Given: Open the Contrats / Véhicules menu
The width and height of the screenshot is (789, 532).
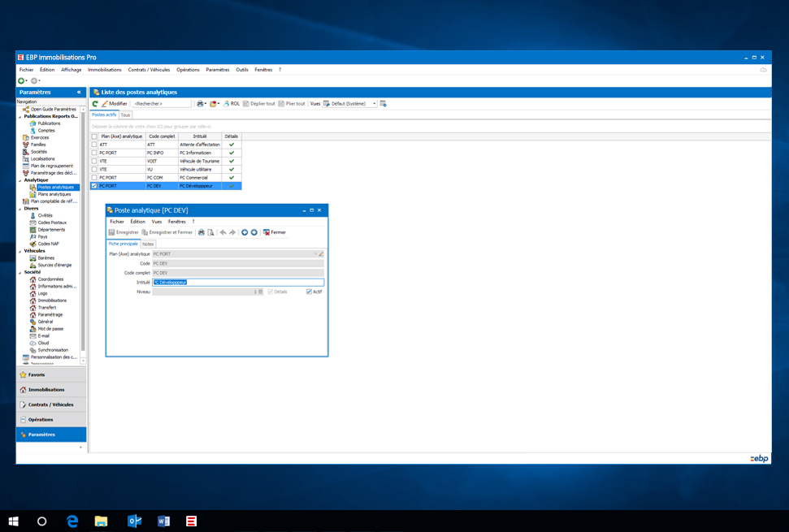Looking at the screenshot, I should pos(149,70).
